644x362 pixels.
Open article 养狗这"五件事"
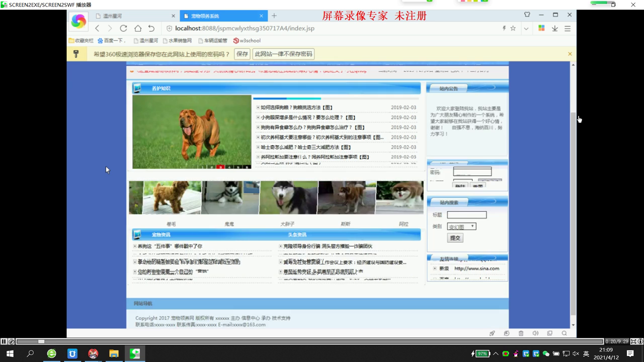pos(170,246)
